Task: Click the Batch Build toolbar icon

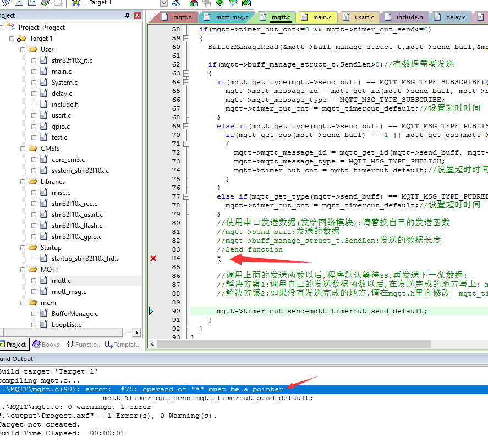Action: coord(46,3)
